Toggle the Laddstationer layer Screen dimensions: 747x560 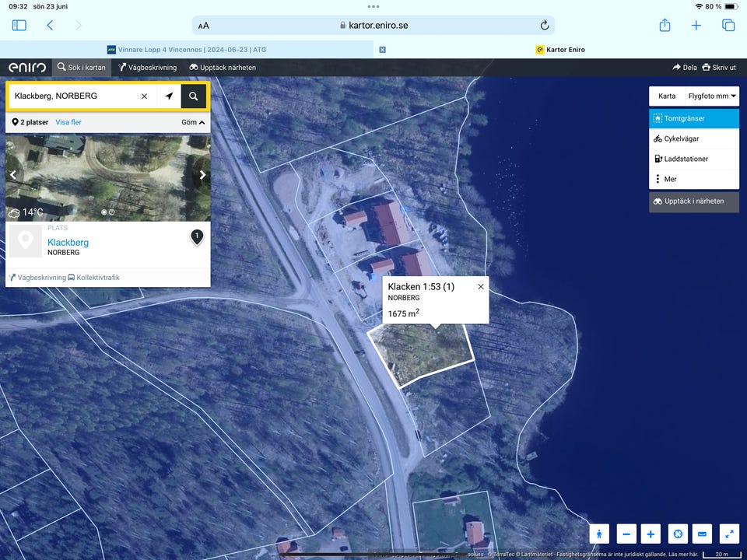(693, 159)
